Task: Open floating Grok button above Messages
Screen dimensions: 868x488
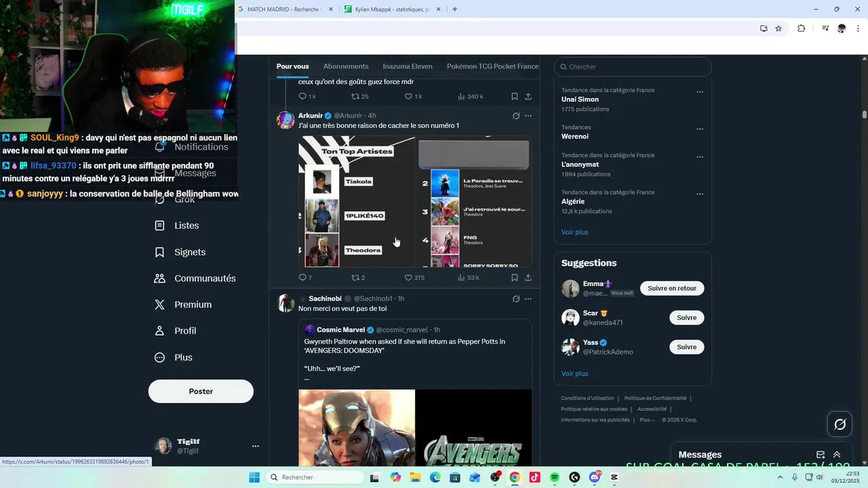Action: tap(840, 424)
